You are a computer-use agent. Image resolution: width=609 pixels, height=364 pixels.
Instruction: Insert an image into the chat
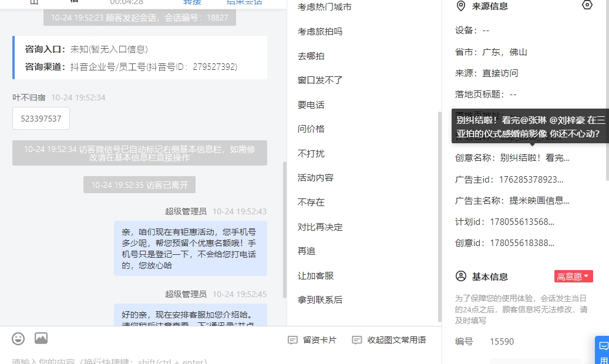(41, 338)
